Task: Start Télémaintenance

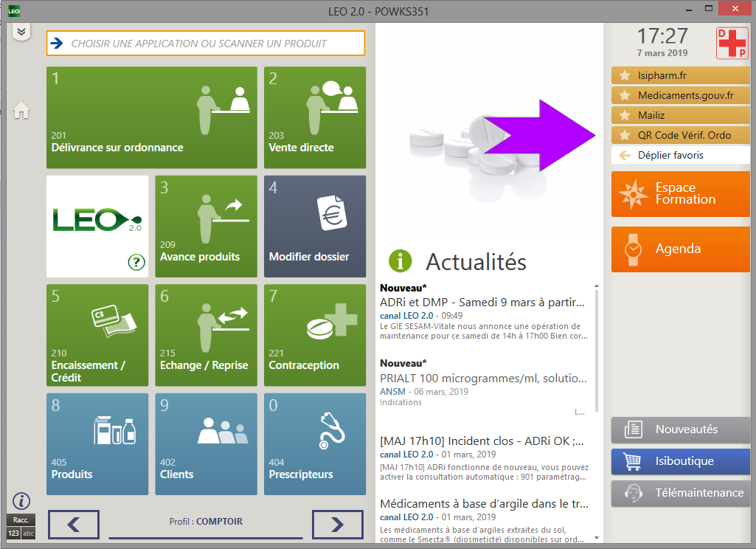Action: point(680,493)
